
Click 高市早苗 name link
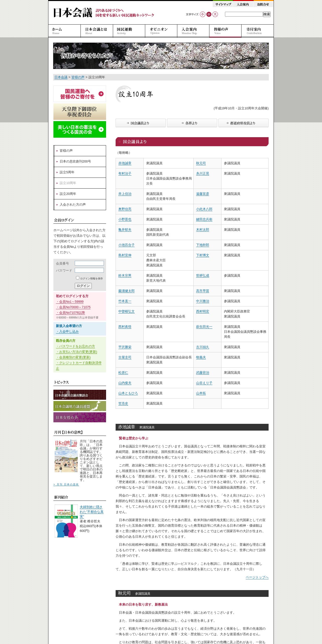(x=203, y=291)
